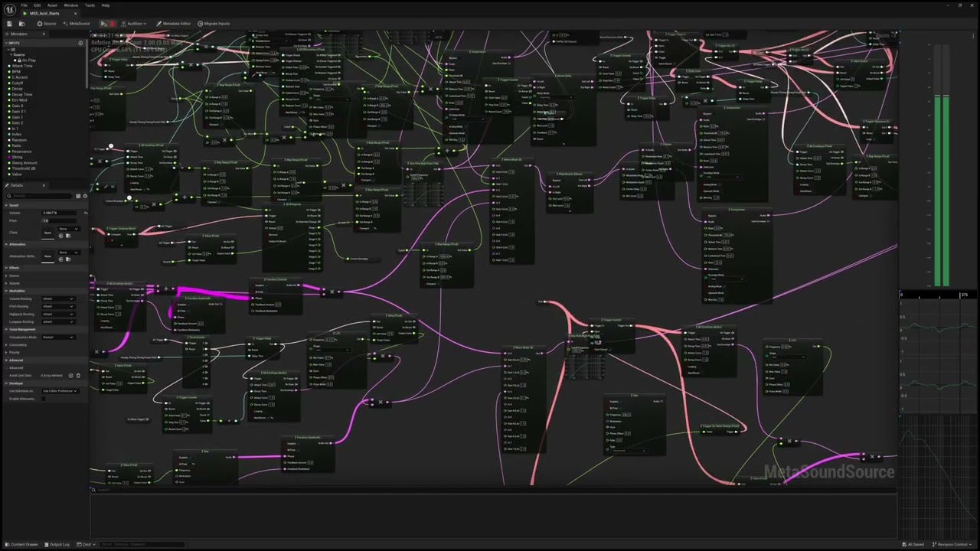Click the Pitch value field
The image size is (980, 551).
pyautogui.click(x=60, y=220)
